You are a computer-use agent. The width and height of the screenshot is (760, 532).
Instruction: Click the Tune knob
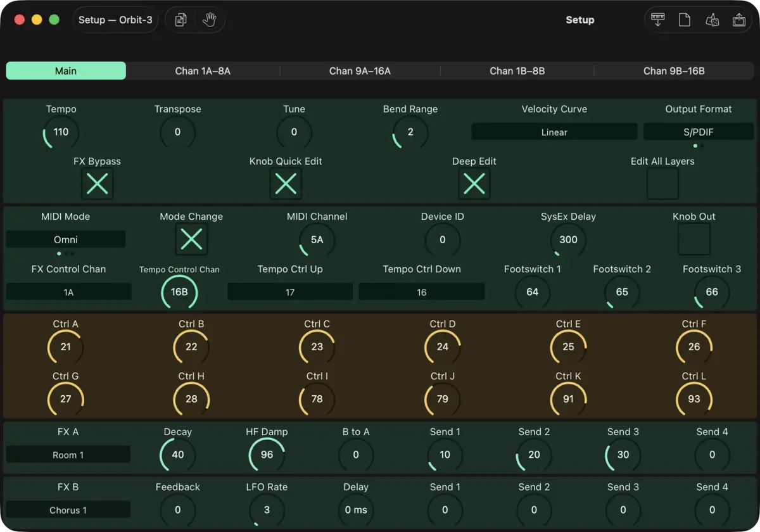click(294, 132)
